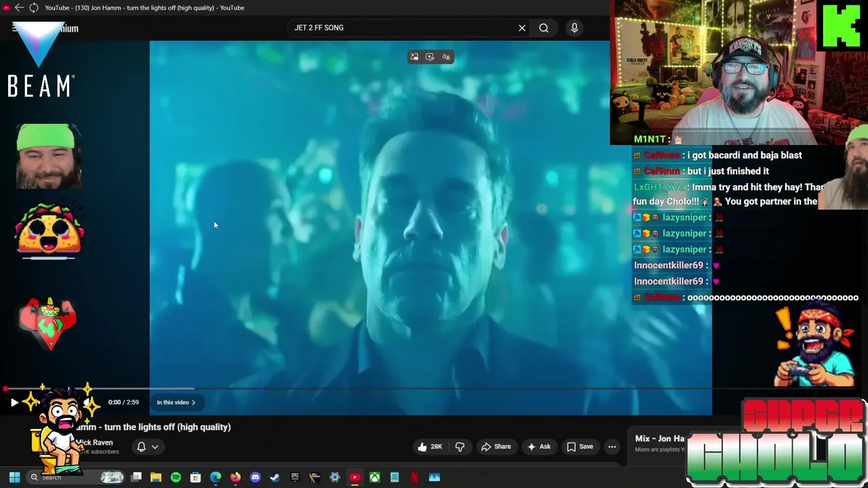The width and height of the screenshot is (868, 488).
Task: Open the Mix - Jon Hamm playlist
Action: coord(660,439)
